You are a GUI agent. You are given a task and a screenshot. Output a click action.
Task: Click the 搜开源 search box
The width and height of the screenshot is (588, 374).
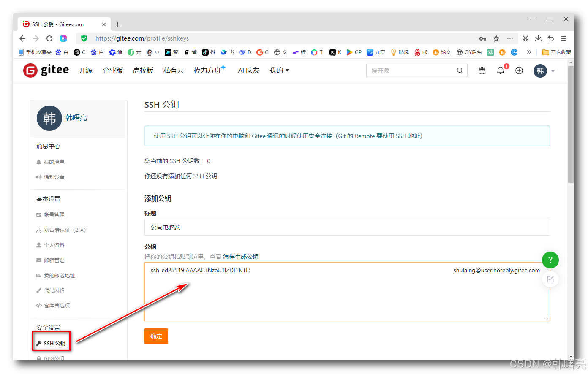[417, 70]
